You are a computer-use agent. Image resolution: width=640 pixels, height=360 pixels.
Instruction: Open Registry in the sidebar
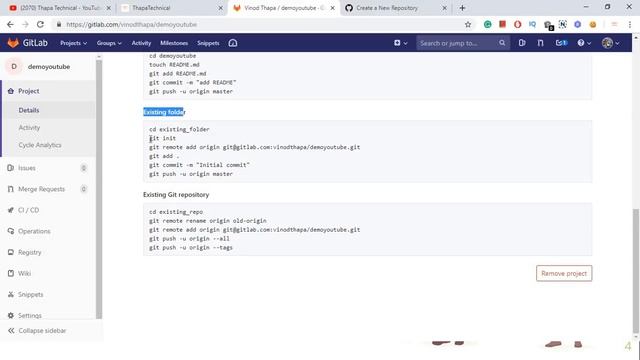29,252
